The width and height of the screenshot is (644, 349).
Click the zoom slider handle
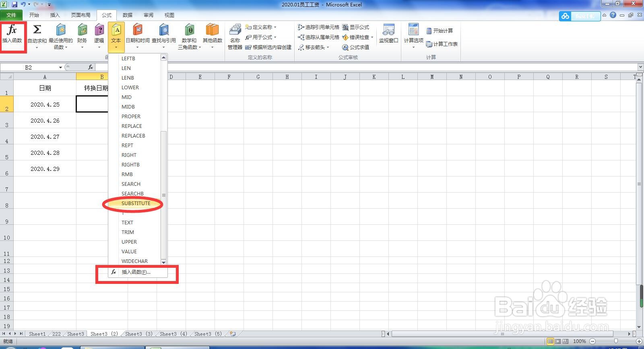pos(616,341)
